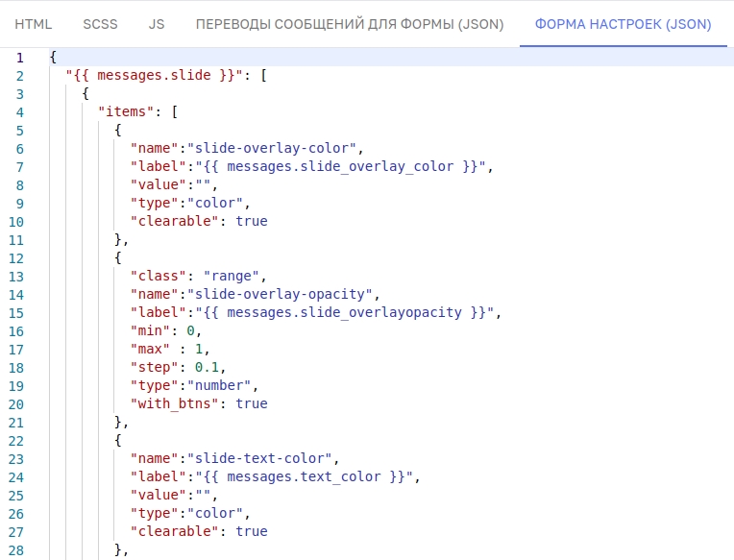Place cursor in "slide-text-color" value
This screenshot has width=734, height=560.
tap(259, 458)
